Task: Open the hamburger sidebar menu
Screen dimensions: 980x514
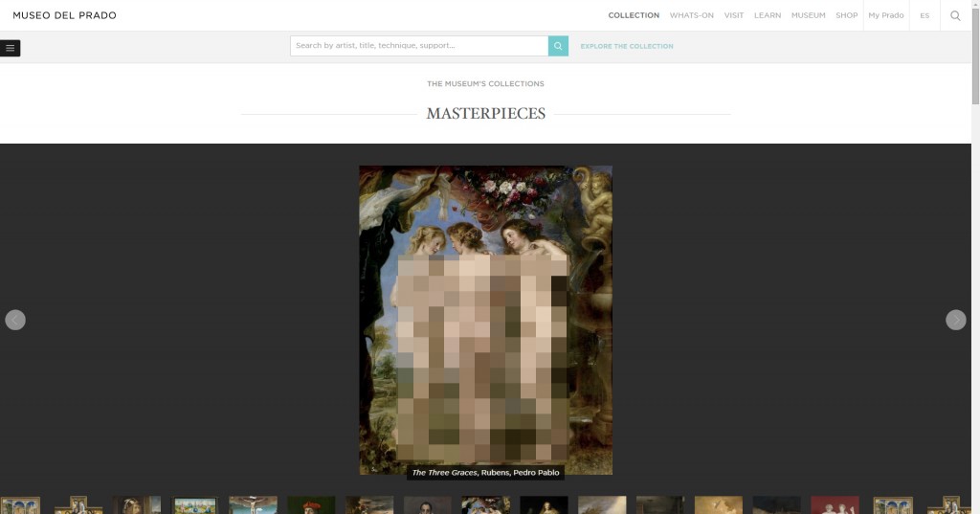Action: click(10, 48)
